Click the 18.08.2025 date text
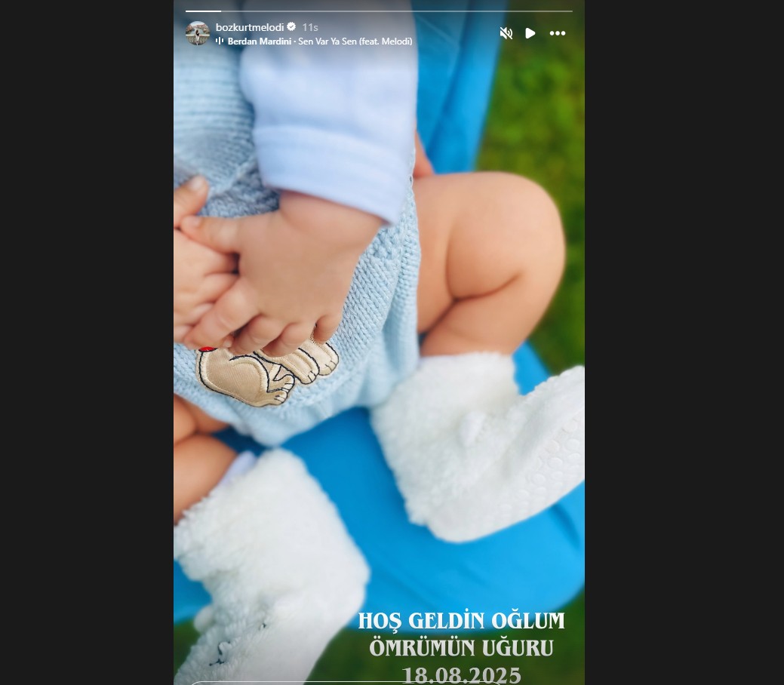784x685 pixels. [x=461, y=675]
